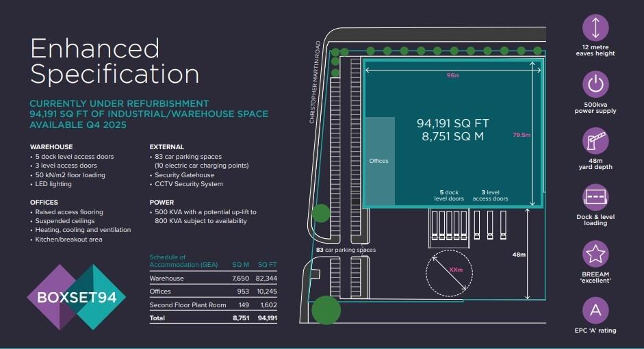
Task: Click the turning circle XXm diagram
Action: point(449,273)
